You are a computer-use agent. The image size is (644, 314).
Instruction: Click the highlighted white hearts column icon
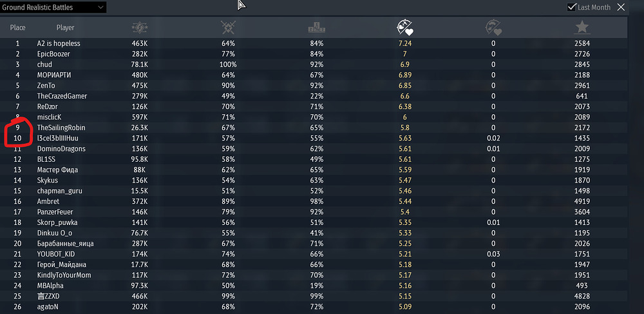point(404,27)
